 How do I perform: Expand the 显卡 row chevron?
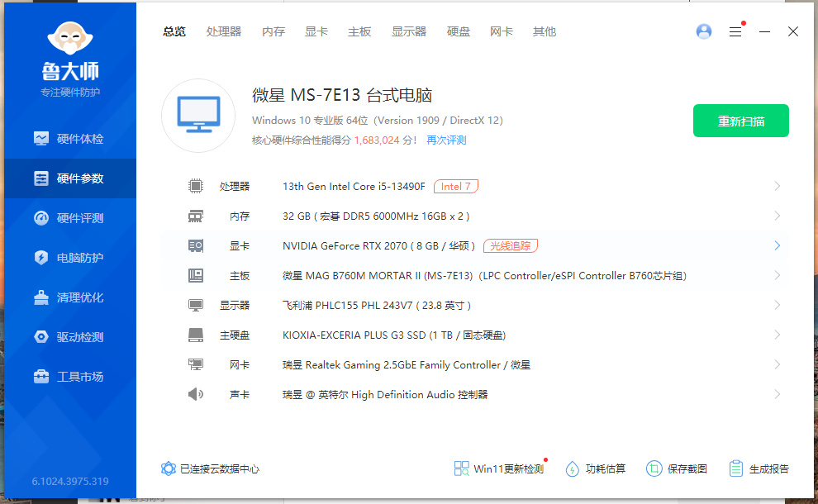click(x=778, y=245)
